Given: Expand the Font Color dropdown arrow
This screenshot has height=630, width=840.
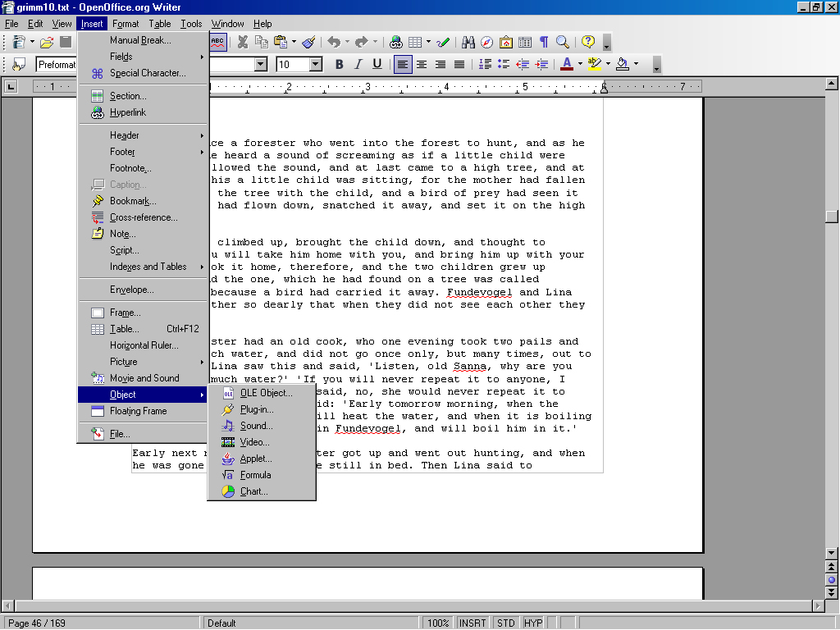Looking at the screenshot, I should pos(580,64).
